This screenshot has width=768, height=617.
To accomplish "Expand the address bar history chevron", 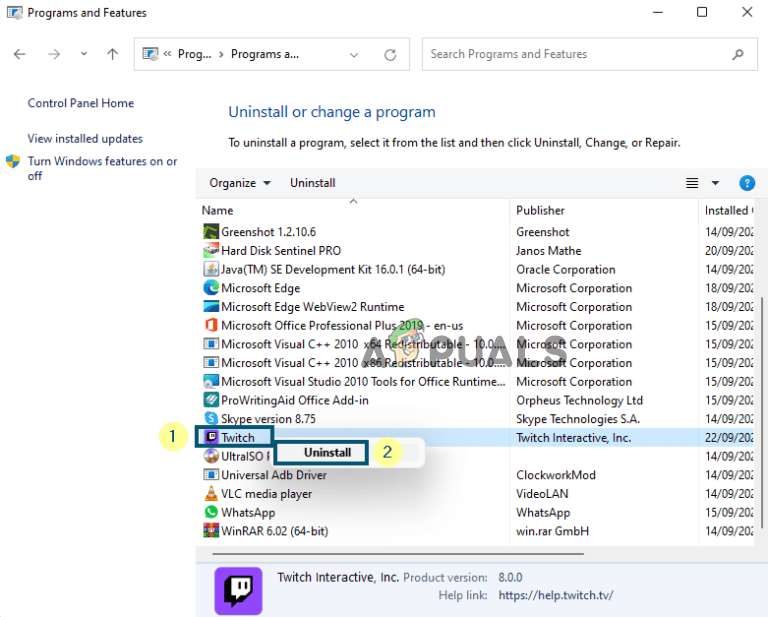I will (x=354, y=54).
